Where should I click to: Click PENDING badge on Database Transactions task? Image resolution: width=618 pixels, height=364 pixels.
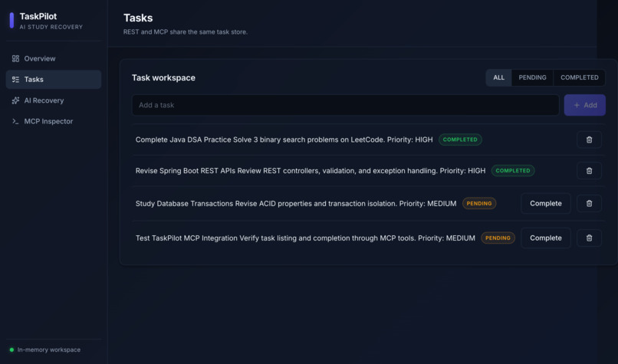(x=479, y=203)
